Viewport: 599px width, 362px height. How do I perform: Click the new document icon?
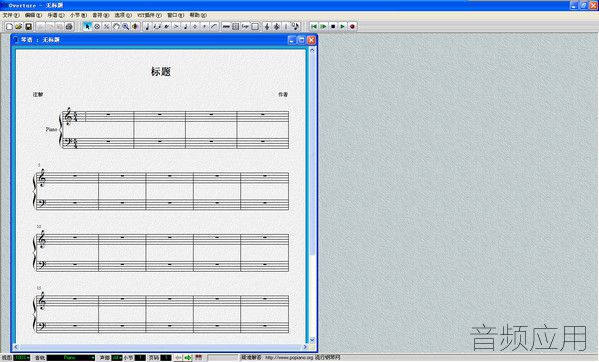point(9,26)
